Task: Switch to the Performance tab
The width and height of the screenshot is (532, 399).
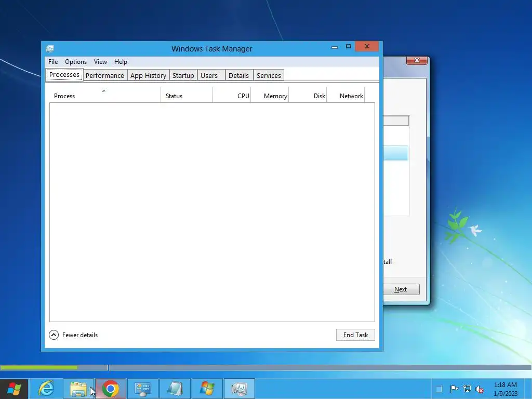Action: coord(105,75)
